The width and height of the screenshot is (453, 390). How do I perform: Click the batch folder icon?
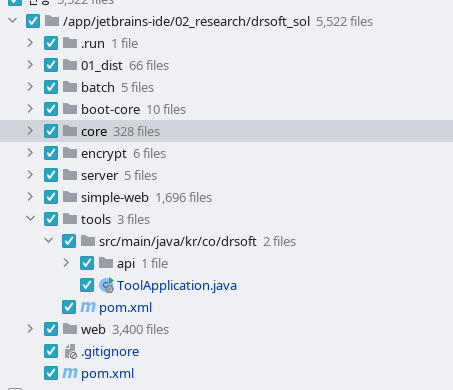70,87
